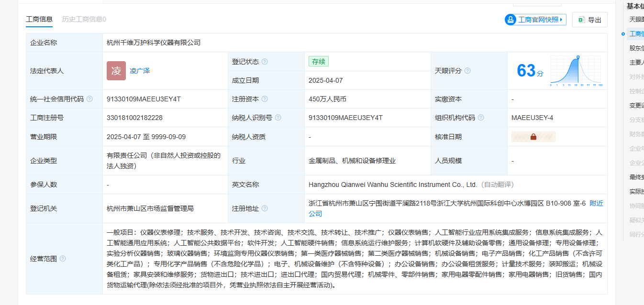Click help icon beside 组织机构代码
The height and width of the screenshot is (305, 644).
point(481,118)
